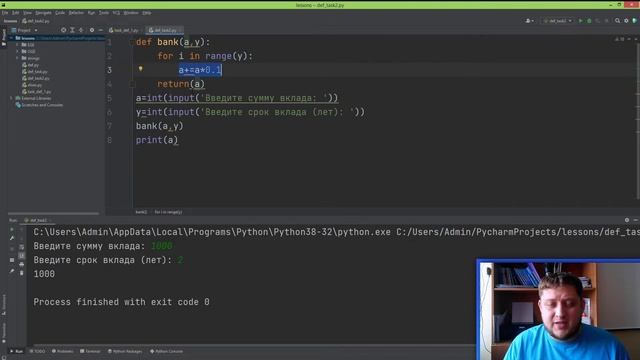Open the VCS menu
The height and width of the screenshot is (360, 640).
pos(116,13)
